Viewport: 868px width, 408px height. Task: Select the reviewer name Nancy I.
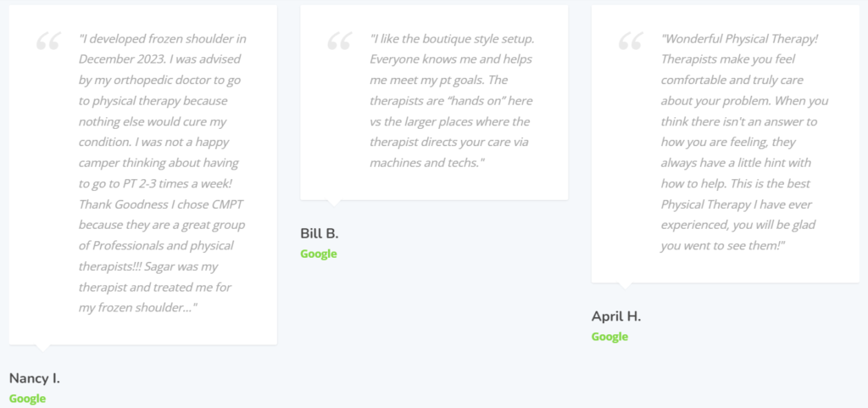(34, 378)
